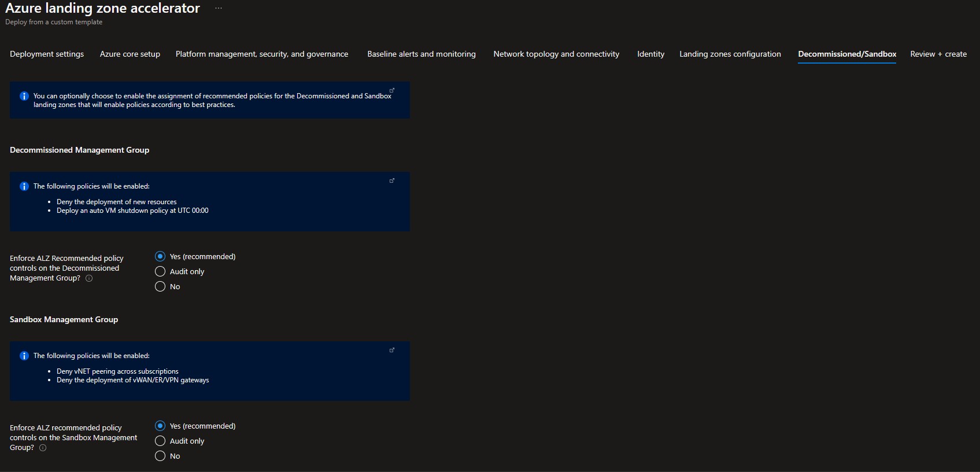Screen dimensions: 980x472
Task: Select Yes (recommended) for Sandbox group
Action: [x=160, y=426]
